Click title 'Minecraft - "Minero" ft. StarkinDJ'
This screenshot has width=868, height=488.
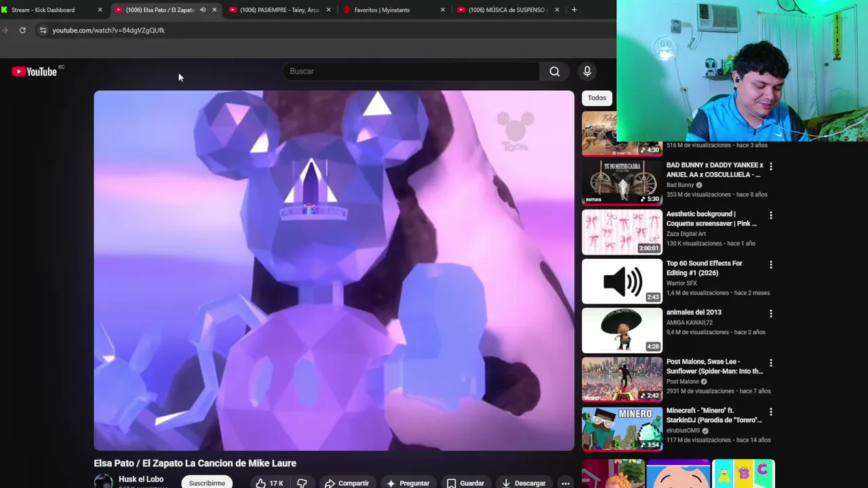pos(714,415)
